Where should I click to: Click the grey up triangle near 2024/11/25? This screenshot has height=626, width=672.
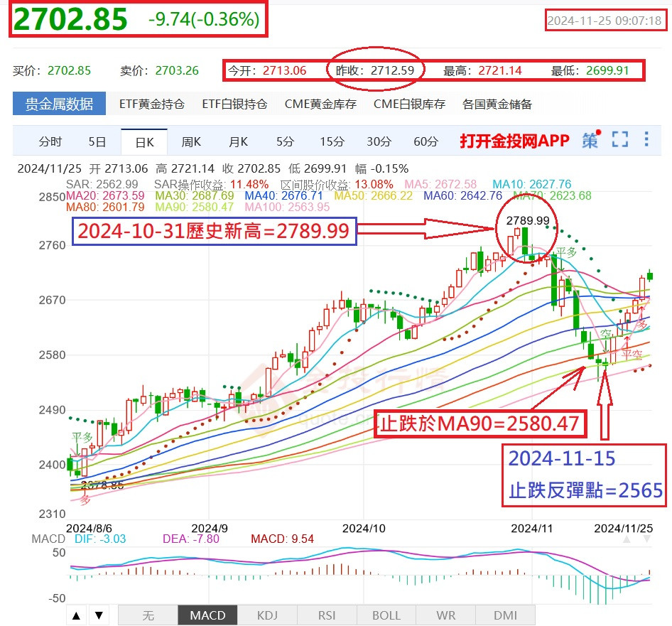pos(627,539)
